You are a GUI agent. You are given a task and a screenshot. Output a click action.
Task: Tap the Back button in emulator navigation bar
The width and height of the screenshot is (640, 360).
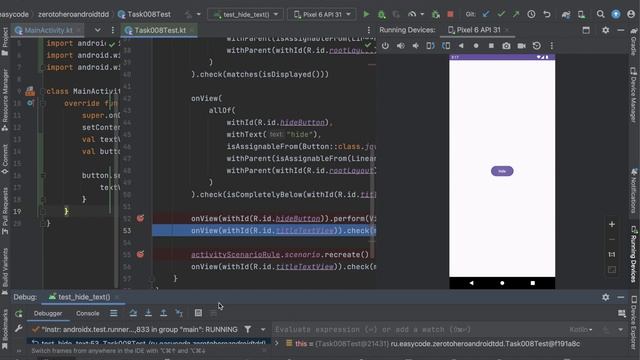click(x=471, y=283)
